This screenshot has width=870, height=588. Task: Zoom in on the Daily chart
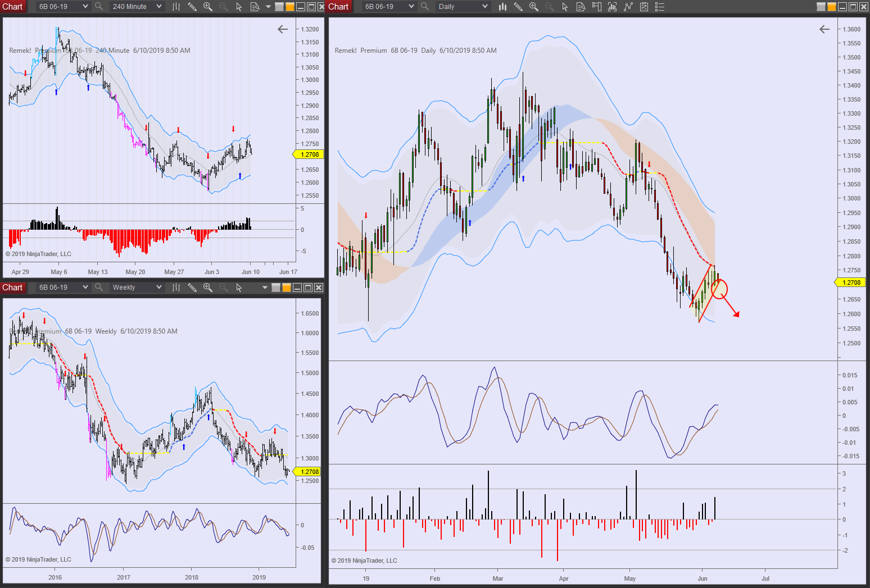coord(534,6)
